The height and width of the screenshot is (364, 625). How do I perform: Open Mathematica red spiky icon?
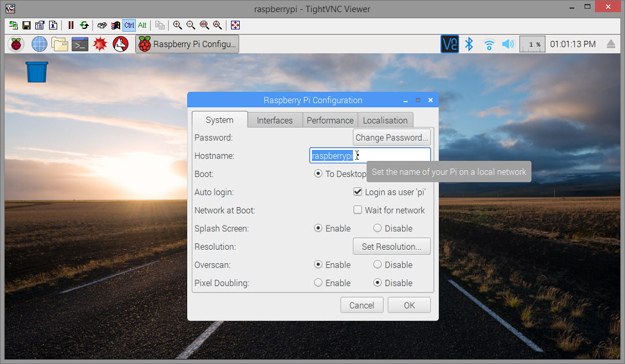coord(100,44)
